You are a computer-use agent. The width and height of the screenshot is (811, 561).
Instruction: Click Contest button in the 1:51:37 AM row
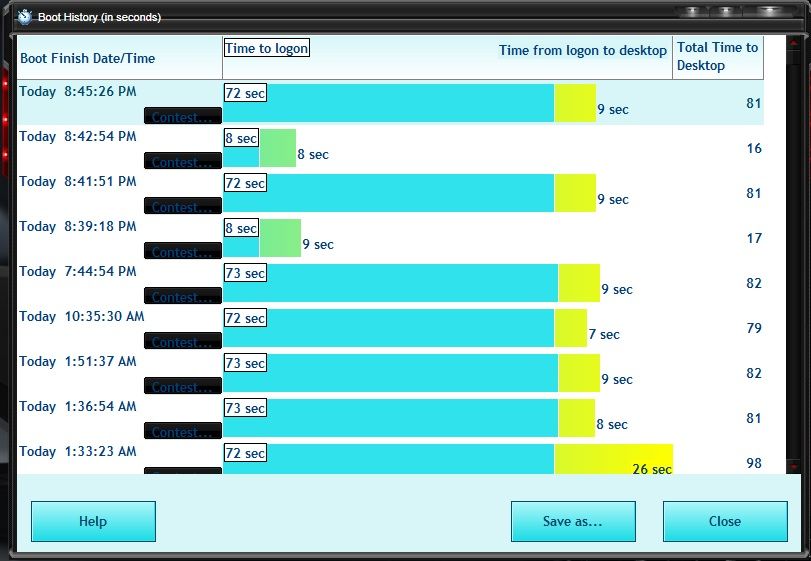click(x=183, y=386)
